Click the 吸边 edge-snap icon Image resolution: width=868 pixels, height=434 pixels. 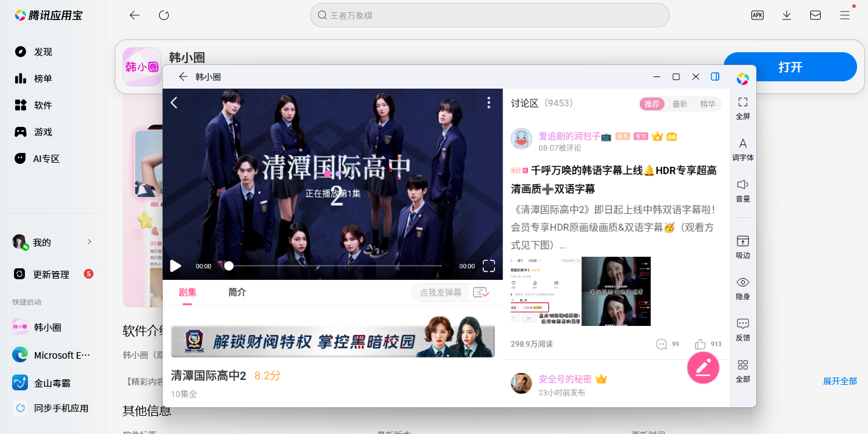click(x=743, y=241)
